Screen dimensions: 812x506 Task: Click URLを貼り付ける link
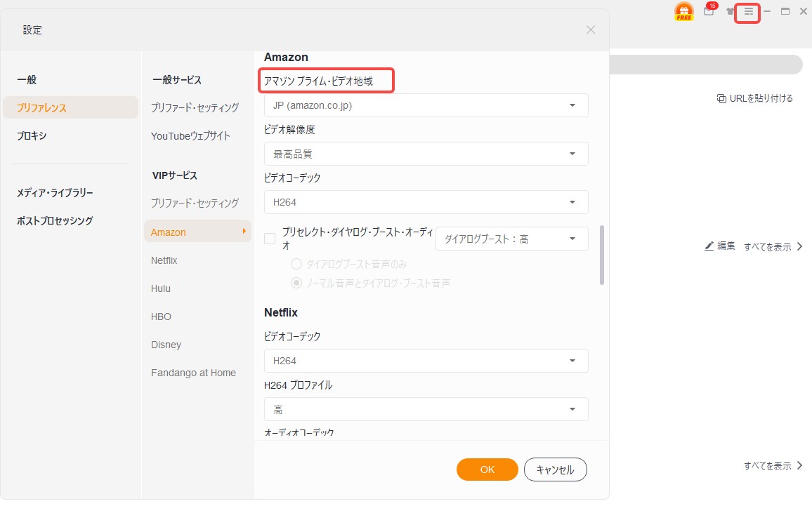[x=761, y=98]
